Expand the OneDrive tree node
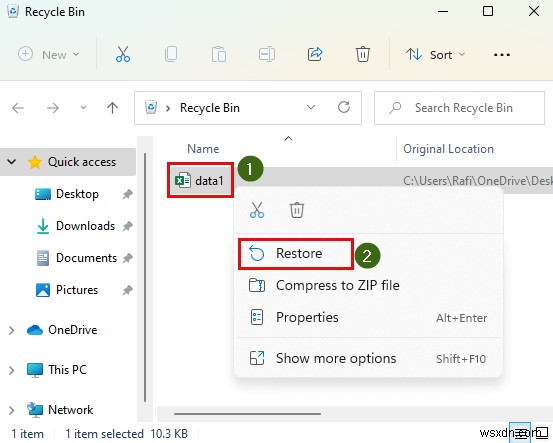This screenshot has width=553, height=443. click(x=11, y=330)
